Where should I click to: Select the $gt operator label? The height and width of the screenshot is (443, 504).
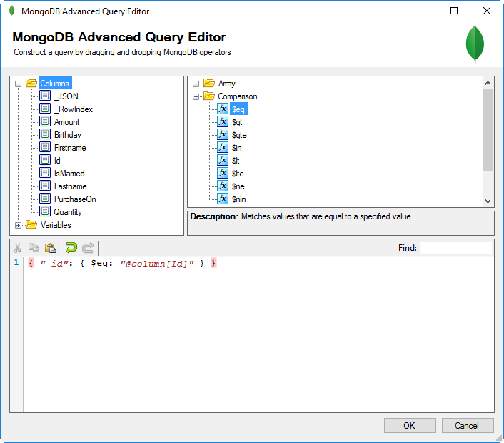(237, 122)
